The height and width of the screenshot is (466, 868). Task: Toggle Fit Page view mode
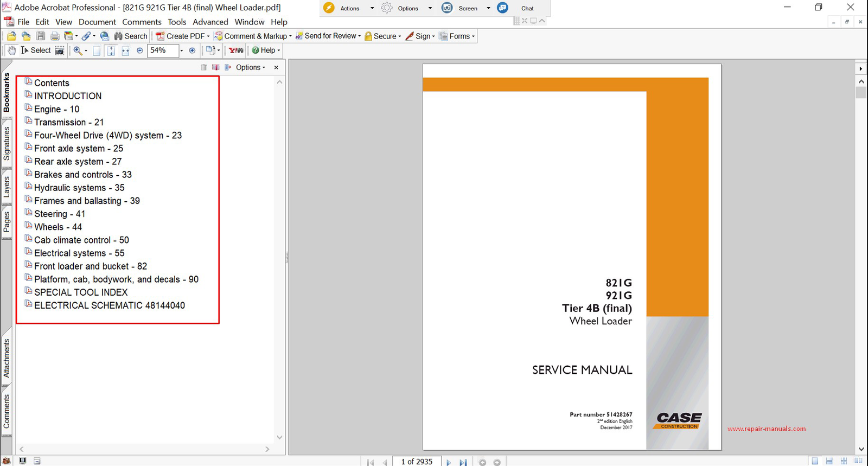pyautogui.click(x=111, y=50)
